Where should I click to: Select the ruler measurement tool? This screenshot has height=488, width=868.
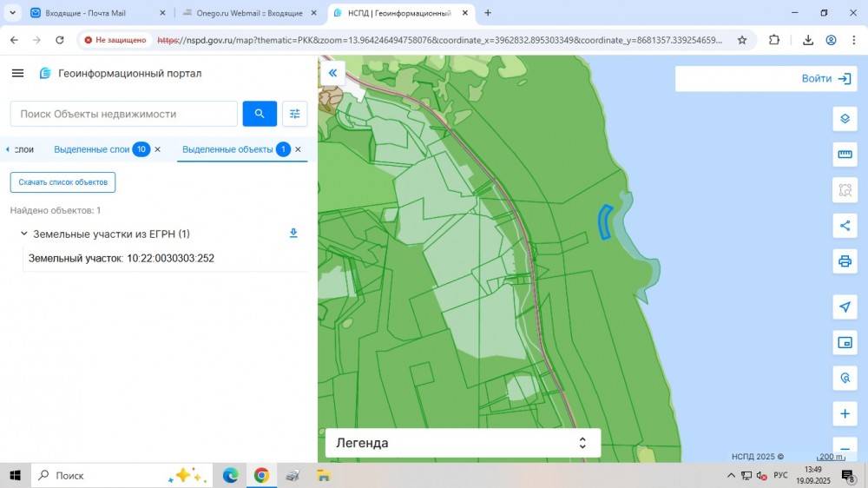[845, 155]
